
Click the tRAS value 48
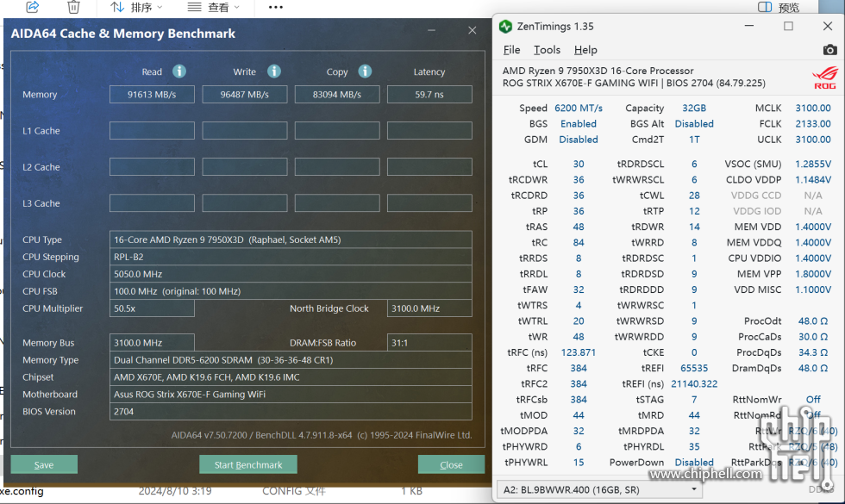click(x=579, y=227)
